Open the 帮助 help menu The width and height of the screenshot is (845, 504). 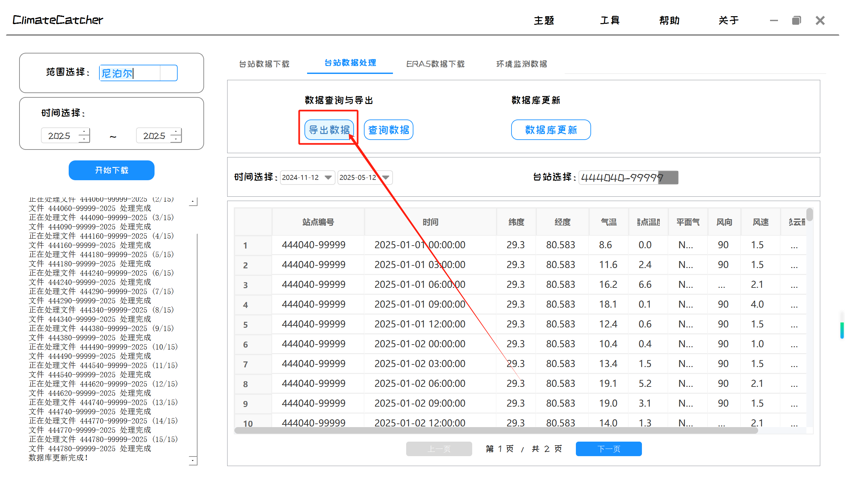click(x=669, y=20)
